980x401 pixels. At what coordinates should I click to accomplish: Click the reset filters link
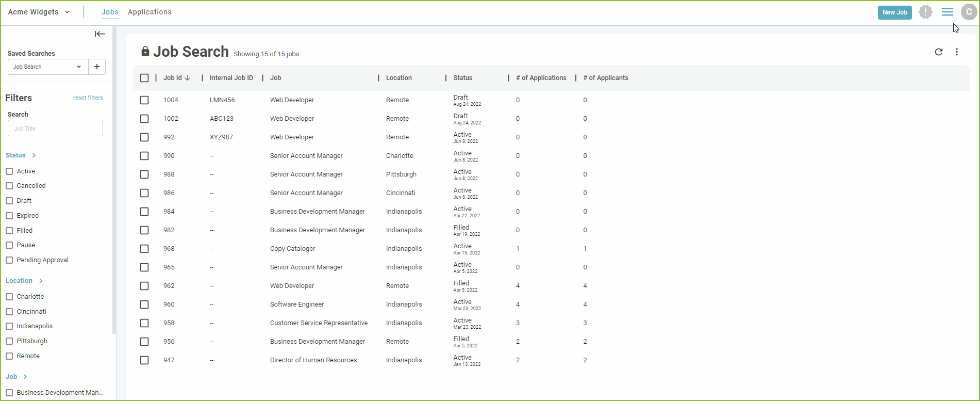[88, 98]
